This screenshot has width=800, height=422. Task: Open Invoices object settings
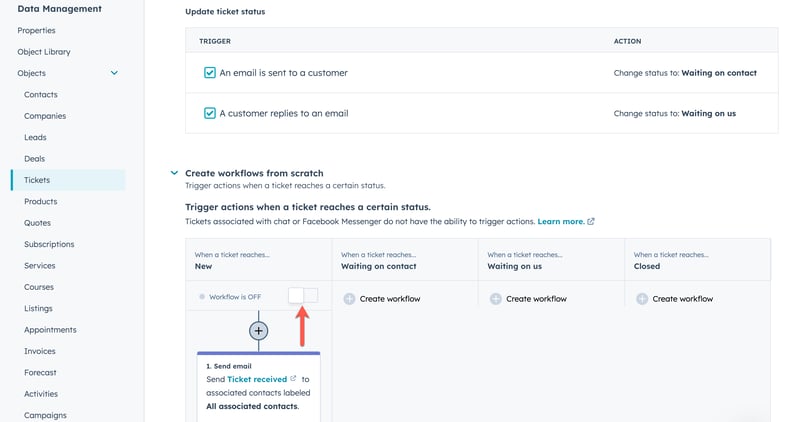coord(40,352)
